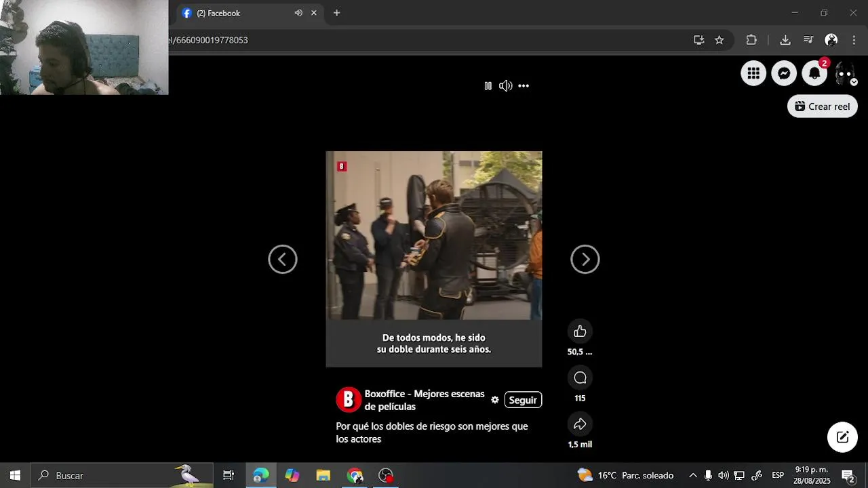Expand the Facebook account profile menu

pyautogui.click(x=845, y=73)
